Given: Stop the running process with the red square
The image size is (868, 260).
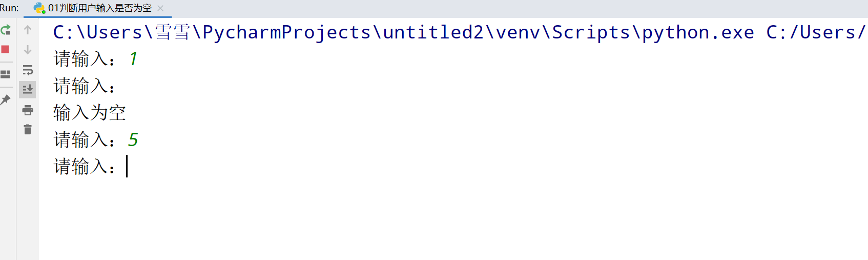Looking at the screenshot, I should tap(5, 49).
